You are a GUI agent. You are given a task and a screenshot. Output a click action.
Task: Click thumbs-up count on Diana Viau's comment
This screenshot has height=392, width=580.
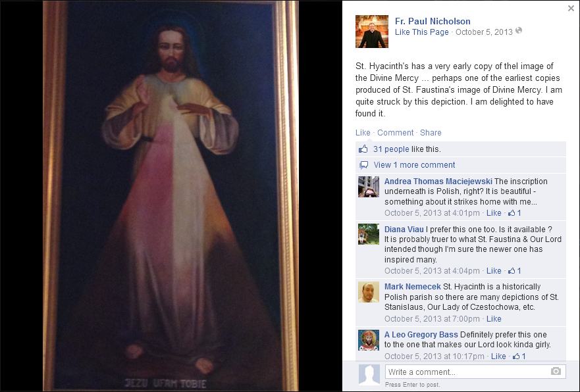coord(515,271)
